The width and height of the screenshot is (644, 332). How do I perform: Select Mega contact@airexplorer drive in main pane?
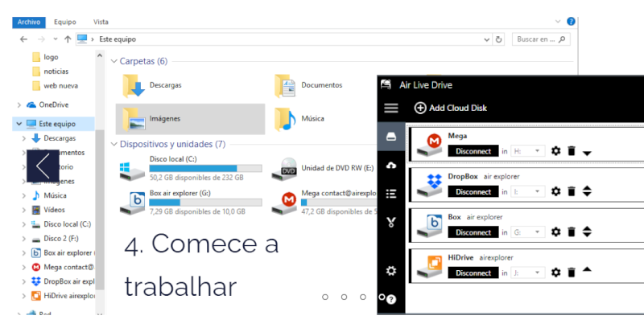[x=324, y=203]
